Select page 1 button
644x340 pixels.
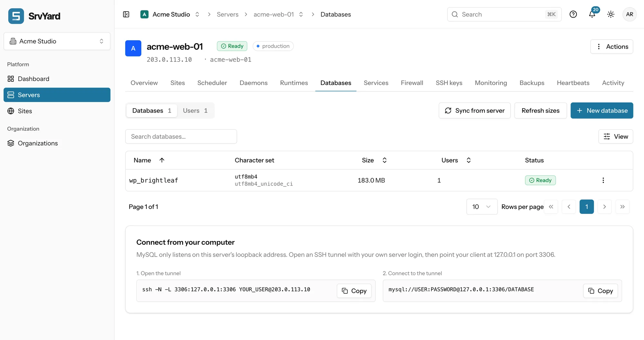click(x=587, y=207)
